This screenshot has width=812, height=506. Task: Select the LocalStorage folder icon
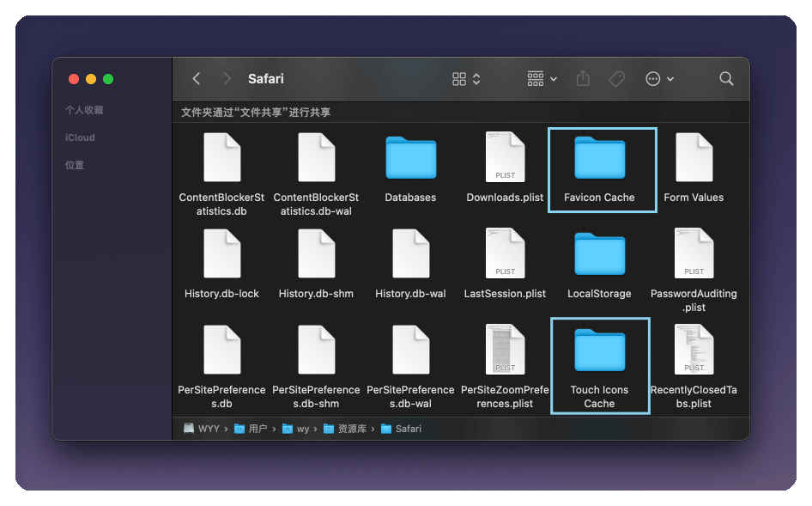coord(600,254)
